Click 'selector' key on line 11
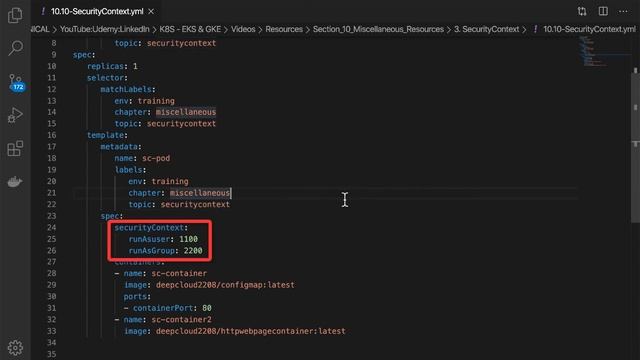 [x=105, y=78]
